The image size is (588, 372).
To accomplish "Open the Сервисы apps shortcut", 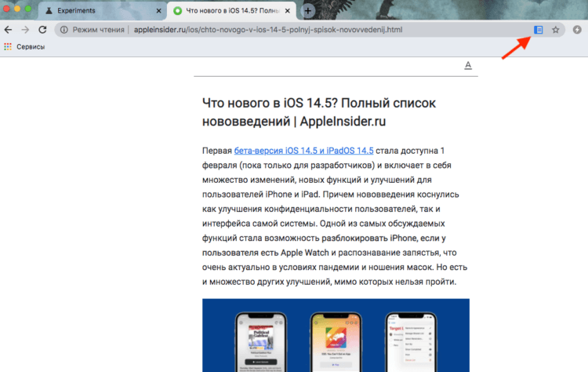I will click(x=24, y=47).
